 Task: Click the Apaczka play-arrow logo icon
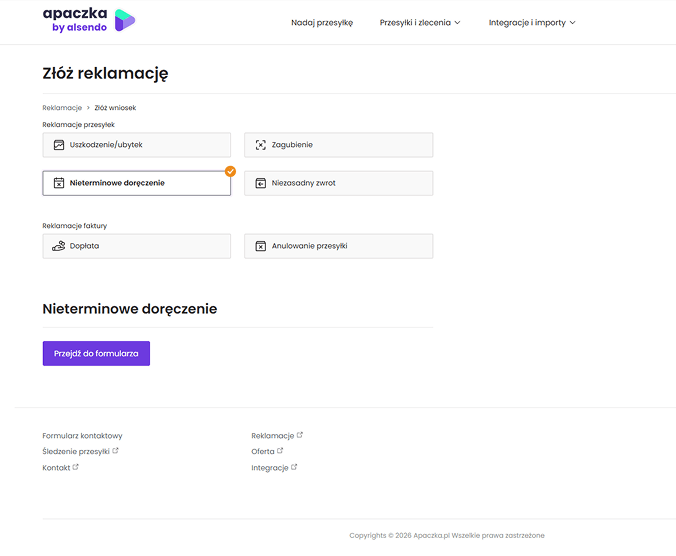click(125, 20)
